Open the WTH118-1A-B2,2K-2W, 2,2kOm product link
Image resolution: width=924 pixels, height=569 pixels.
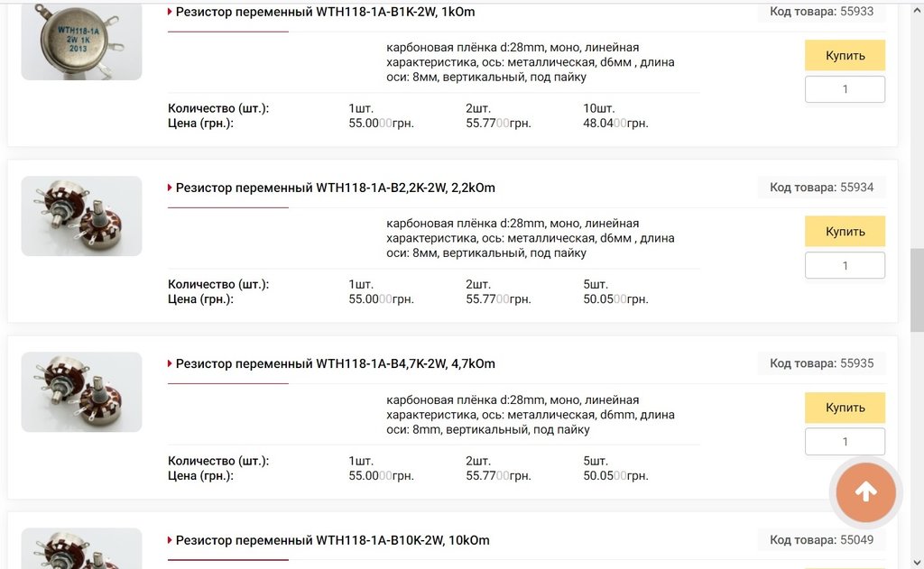[336, 188]
